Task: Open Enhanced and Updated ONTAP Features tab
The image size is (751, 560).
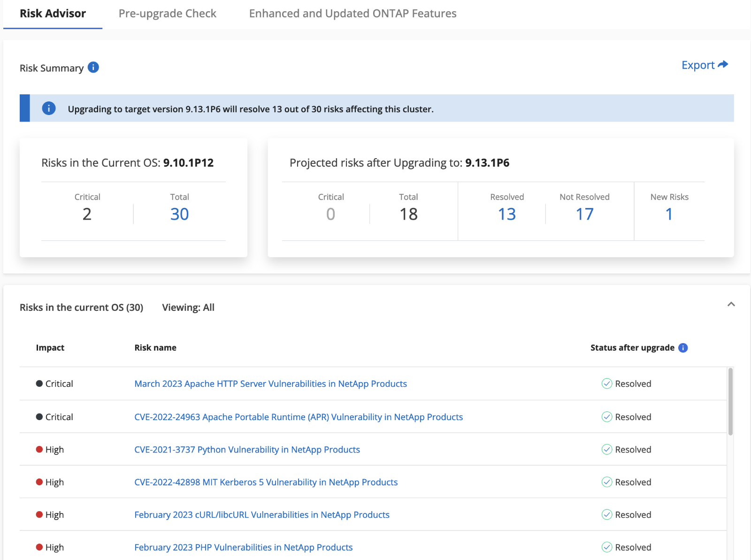Action: click(x=353, y=14)
